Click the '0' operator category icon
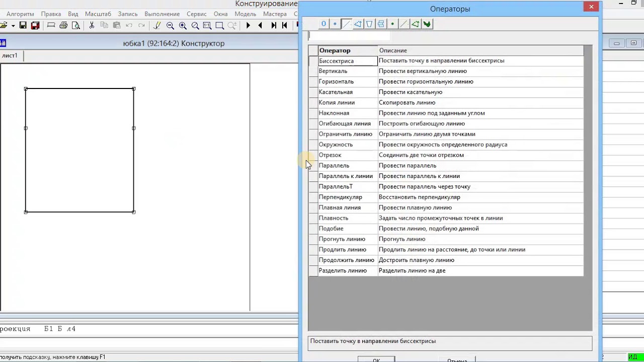Screen dimensions: 644x362 pyautogui.click(x=324, y=24)
